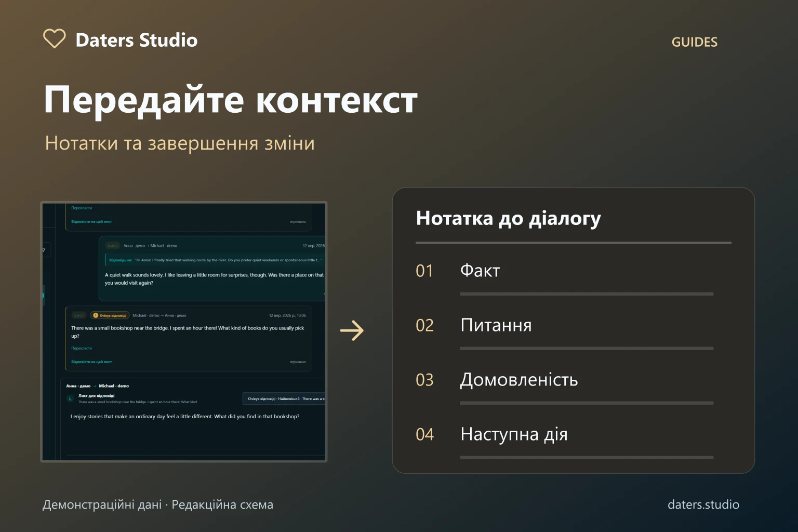Screen dimensions: 798x532
Task: Click the message 'A quiet walk sounds lovely'
Action: click(x=214, y=279)
